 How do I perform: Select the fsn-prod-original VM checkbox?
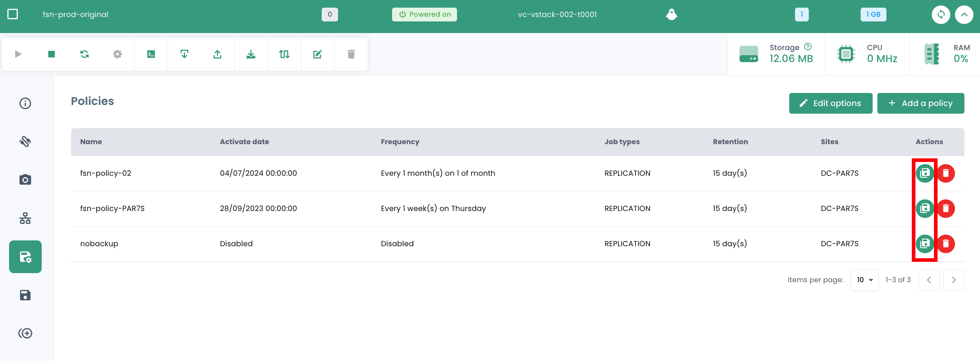tap(13, 15)
